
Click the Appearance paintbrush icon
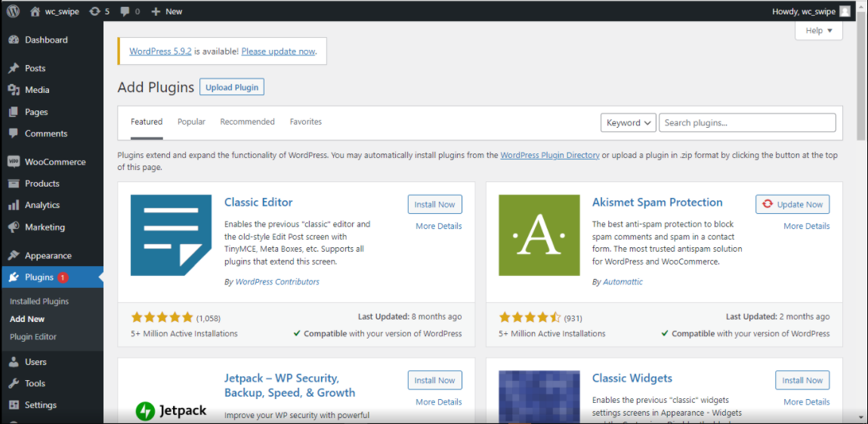click(14, 255)
